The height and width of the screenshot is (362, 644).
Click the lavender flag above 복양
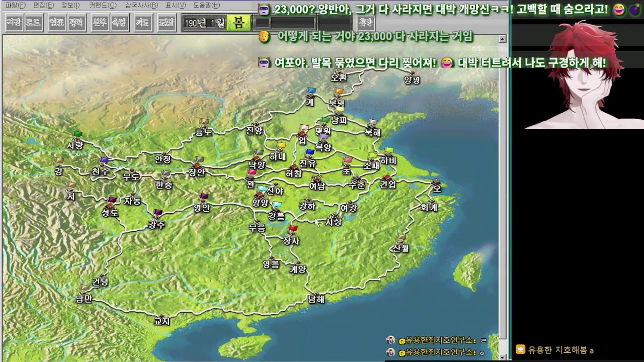coord(324,137)
